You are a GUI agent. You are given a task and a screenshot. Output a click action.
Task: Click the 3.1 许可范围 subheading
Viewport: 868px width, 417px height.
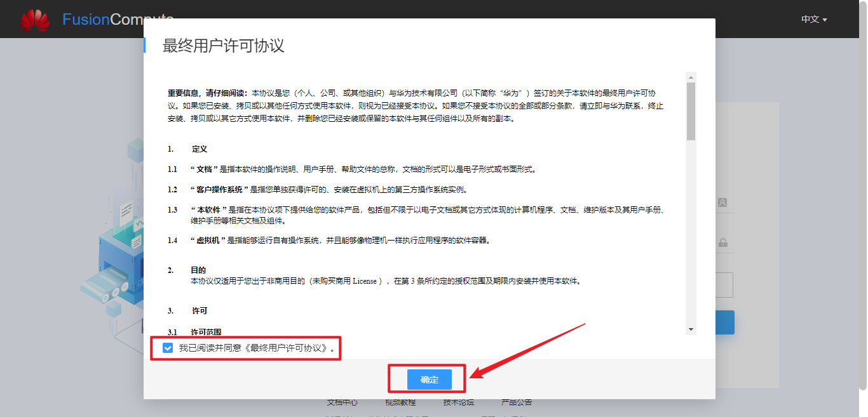[x=194, y=331]
